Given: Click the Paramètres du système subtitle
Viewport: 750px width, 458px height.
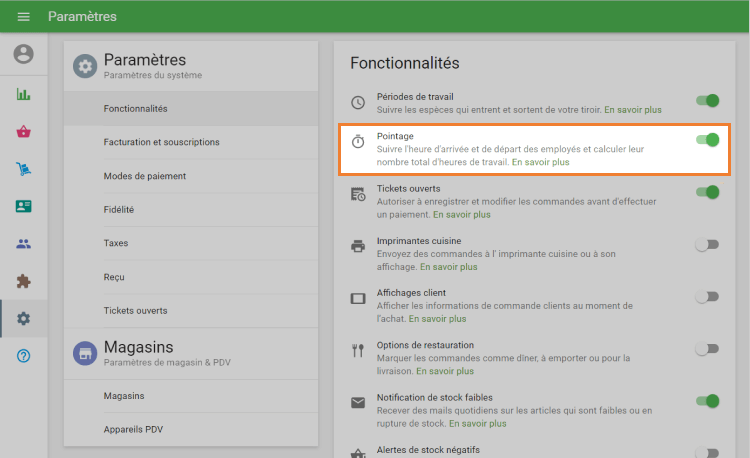Looking at the screenshot, I should 153,75.
